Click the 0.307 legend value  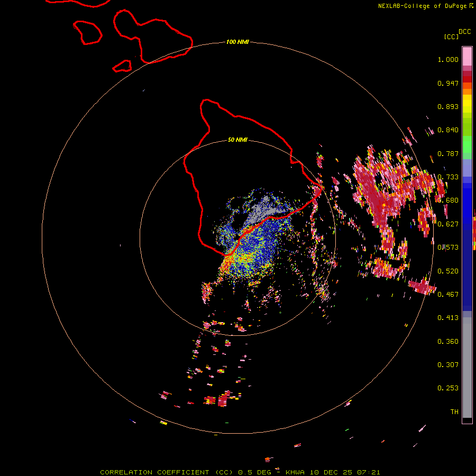click(x=448, y=364)
